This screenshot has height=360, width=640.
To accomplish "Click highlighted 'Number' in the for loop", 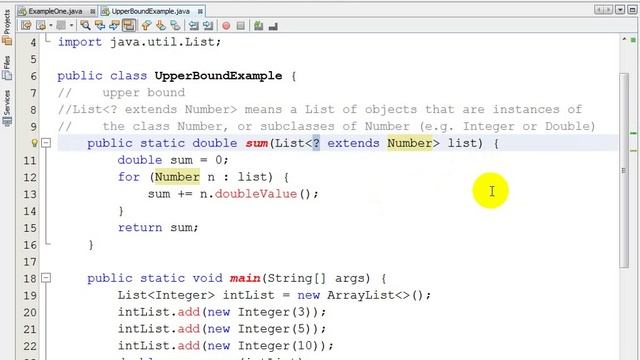I will coord(177,177).
